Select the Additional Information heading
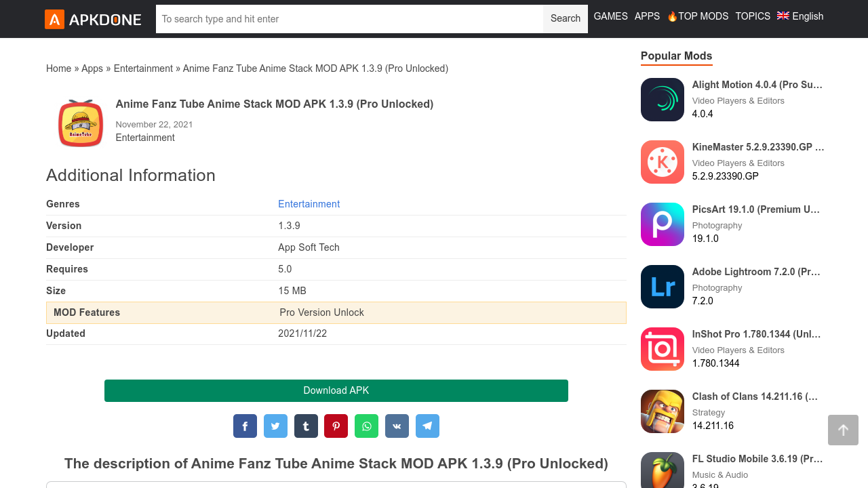Viewport: 868px width, 488px height. [131, 175]
